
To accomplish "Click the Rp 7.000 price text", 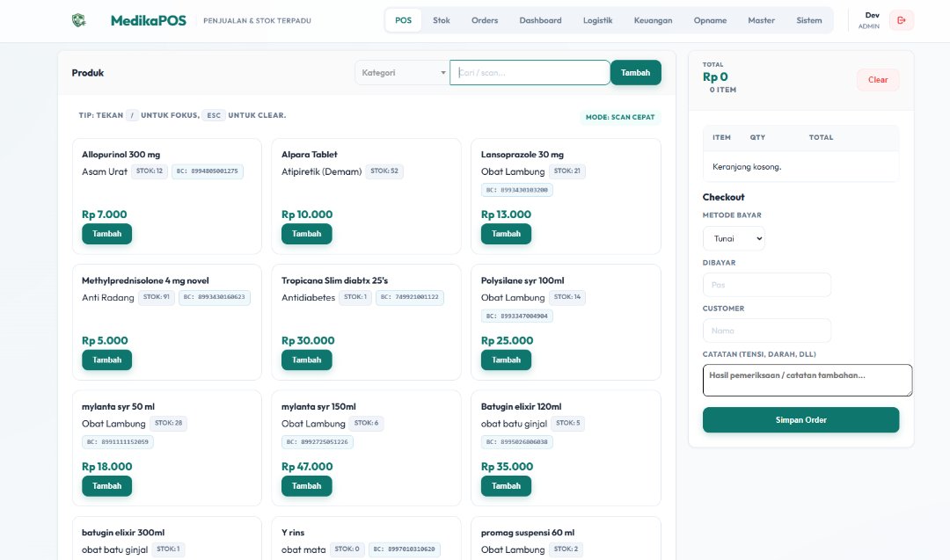I will [104, 215].
